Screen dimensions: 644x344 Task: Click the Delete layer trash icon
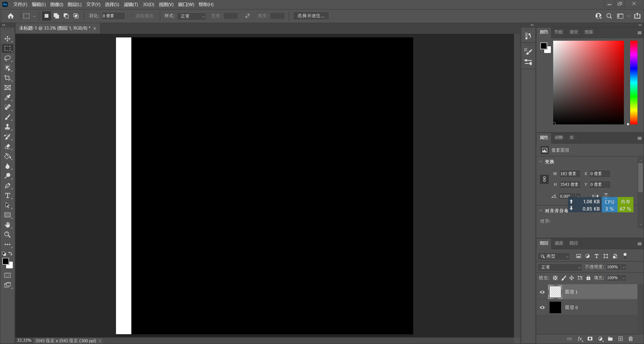coord(630,339)
